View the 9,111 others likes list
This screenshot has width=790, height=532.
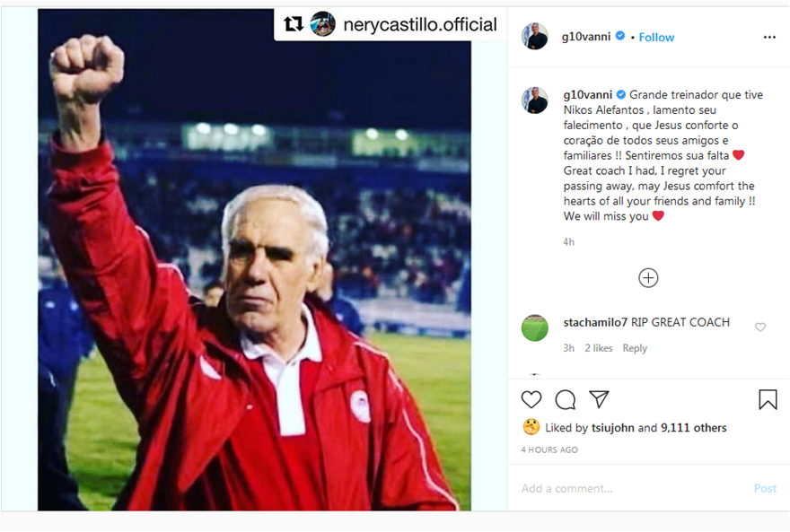tap(694, 428)
